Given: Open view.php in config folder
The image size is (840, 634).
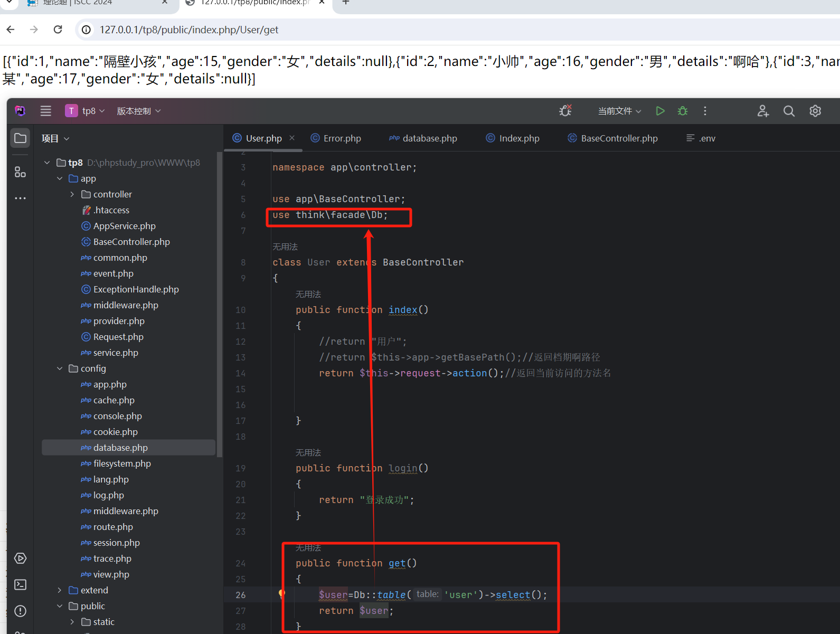Looking at the screenshot, I should (x=105, y=574).
